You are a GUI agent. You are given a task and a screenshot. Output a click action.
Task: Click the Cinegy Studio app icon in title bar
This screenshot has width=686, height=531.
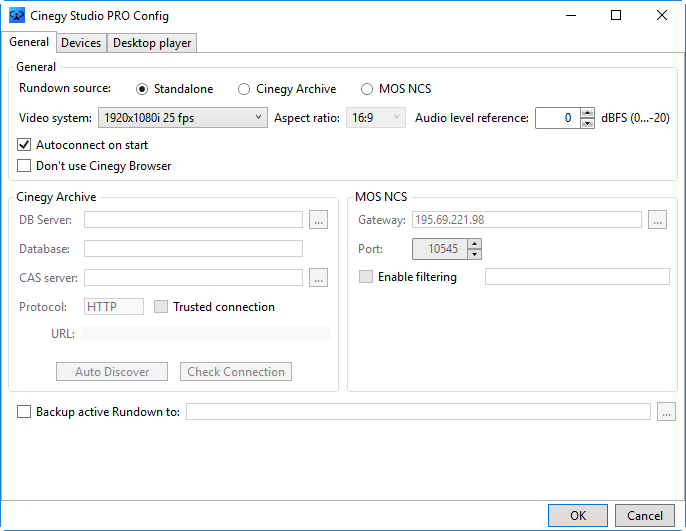coord(17,16)
